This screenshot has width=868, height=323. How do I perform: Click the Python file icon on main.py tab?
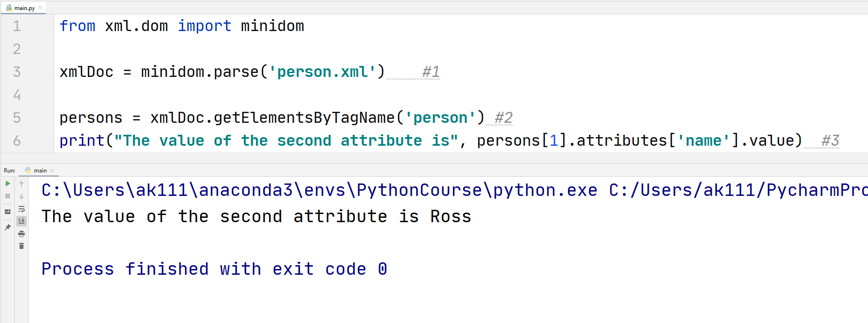pyautogui.click(x=10, y=7)
